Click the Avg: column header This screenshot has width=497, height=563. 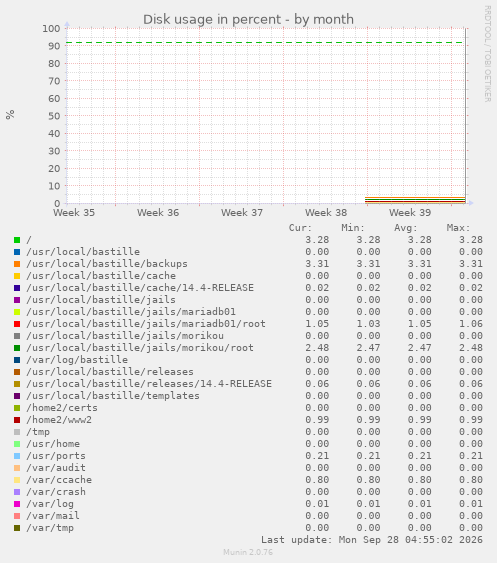point(406,228)
